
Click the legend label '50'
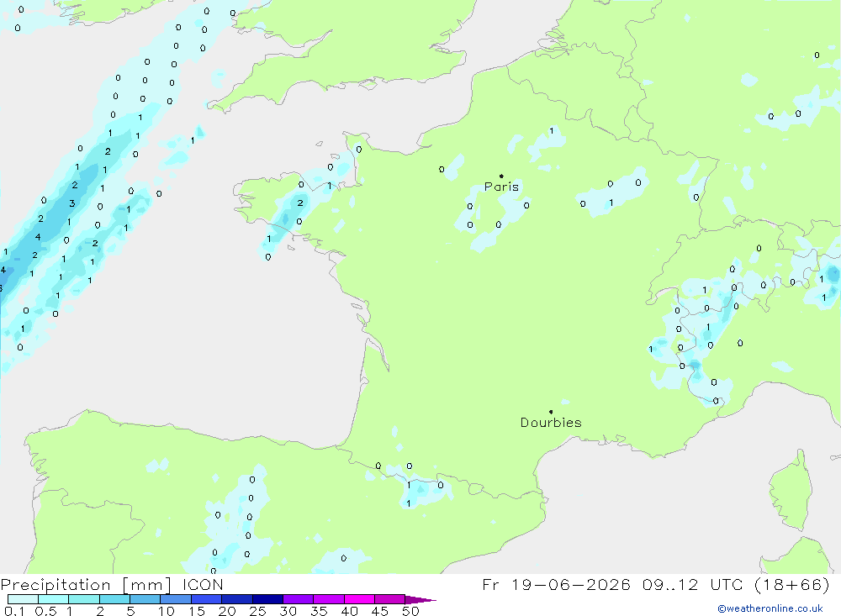pyautogui.click(x=410, y=611)
